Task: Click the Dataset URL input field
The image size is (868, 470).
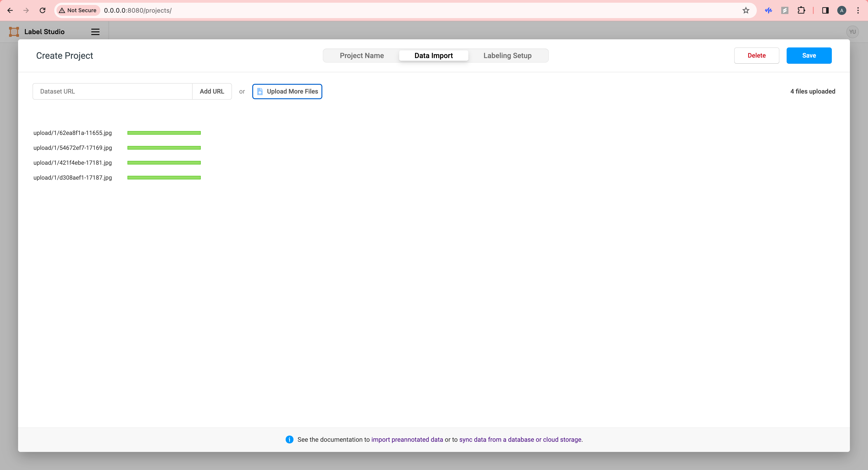Action: (x=113, y=91)
